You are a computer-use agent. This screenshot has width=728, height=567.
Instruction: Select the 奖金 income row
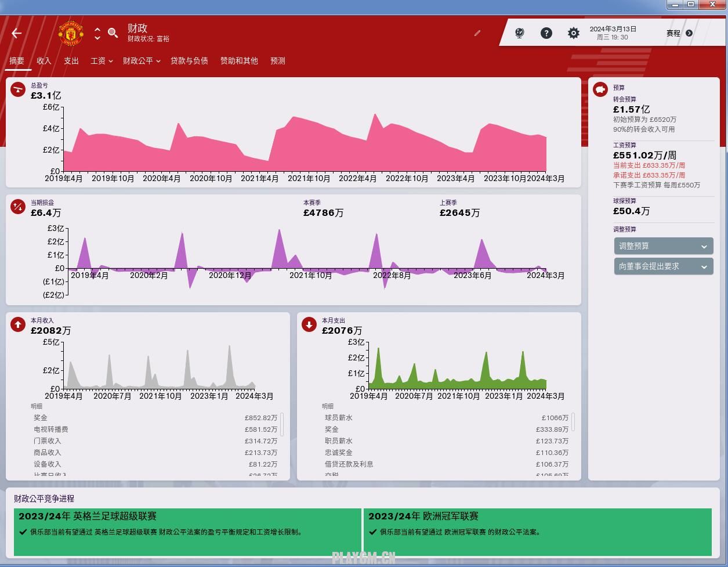pos(155,418)
